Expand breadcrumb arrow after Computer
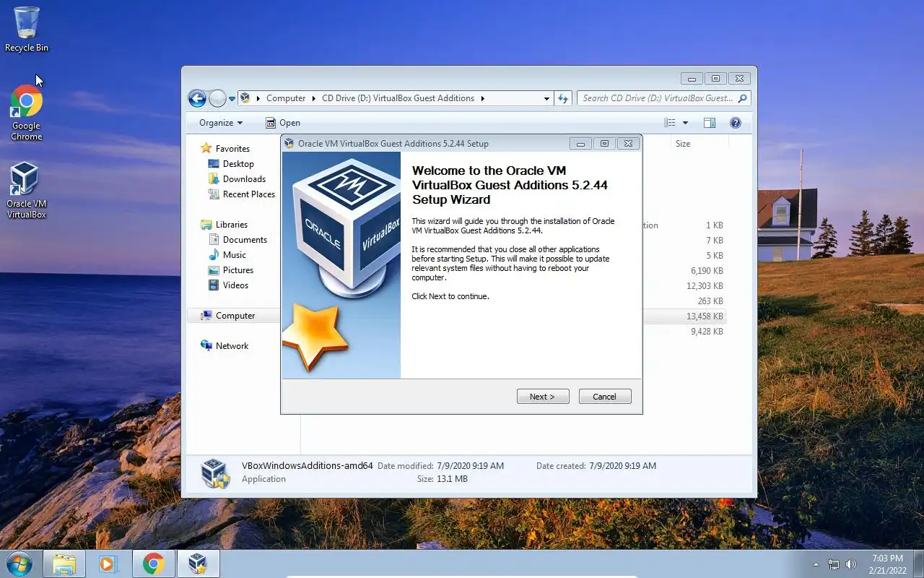924x578 pixels. pos(313,98)
